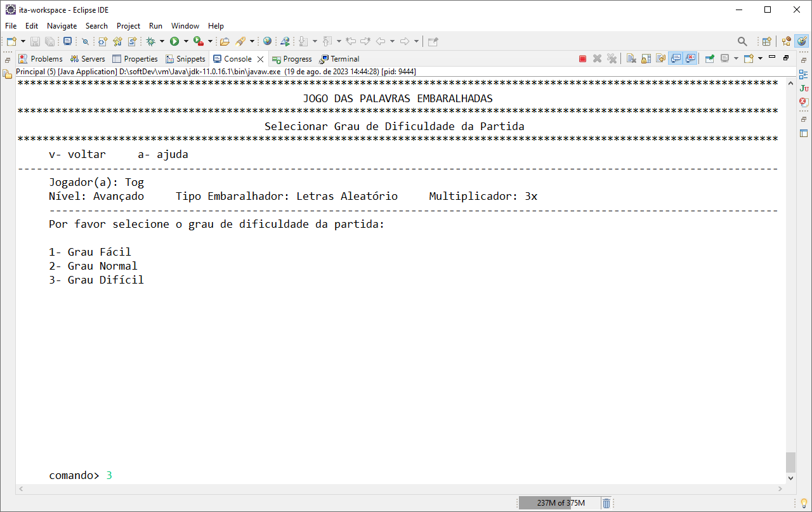Screen dimensions: 812x512
Task: Close the Console tab
Action: (x=260, y=59)
